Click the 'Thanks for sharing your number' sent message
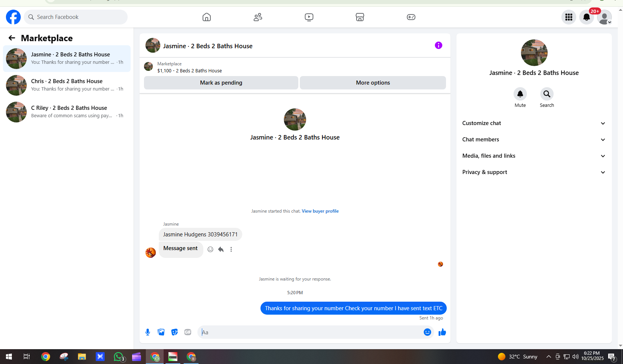The height and width of the screenshot is (364, 623). [x=354, y=308]
